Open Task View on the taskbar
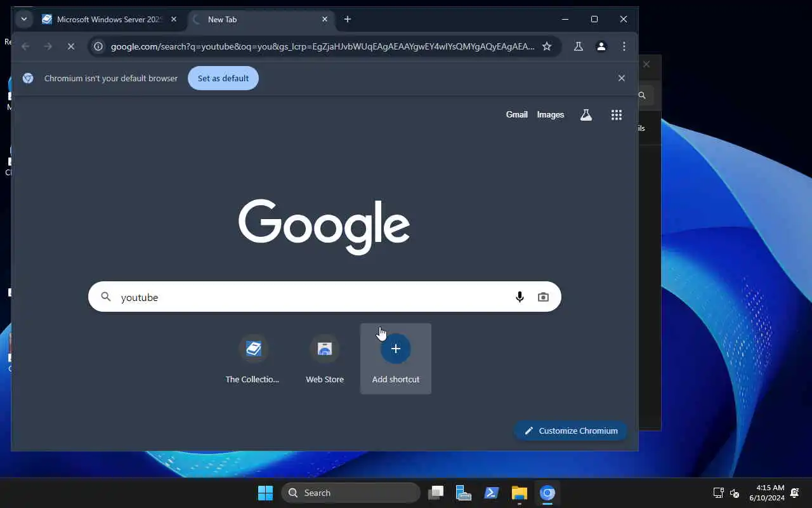812x508 pixels. pos(436,493)
